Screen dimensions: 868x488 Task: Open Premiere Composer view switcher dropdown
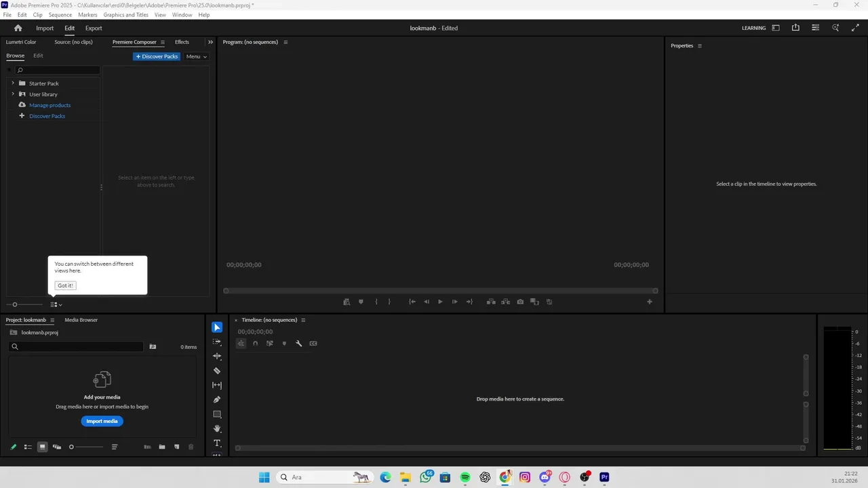[x=56, y=304]
